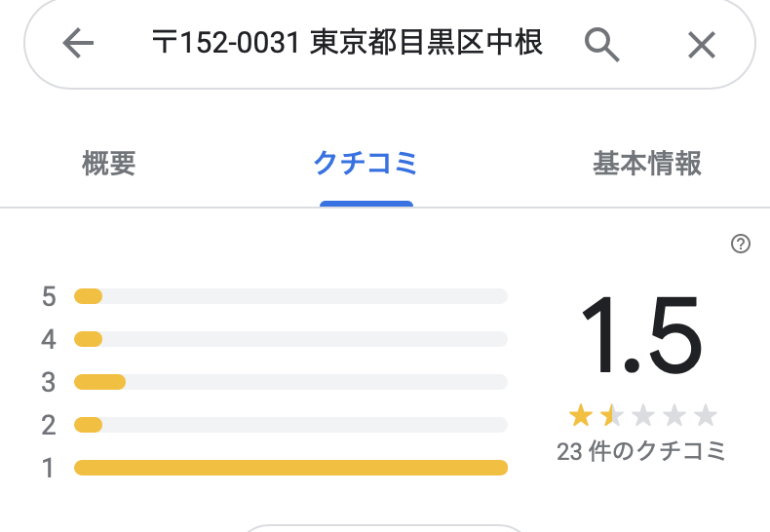
Task: Click the magnifier search icon
Action: (602, 44)
